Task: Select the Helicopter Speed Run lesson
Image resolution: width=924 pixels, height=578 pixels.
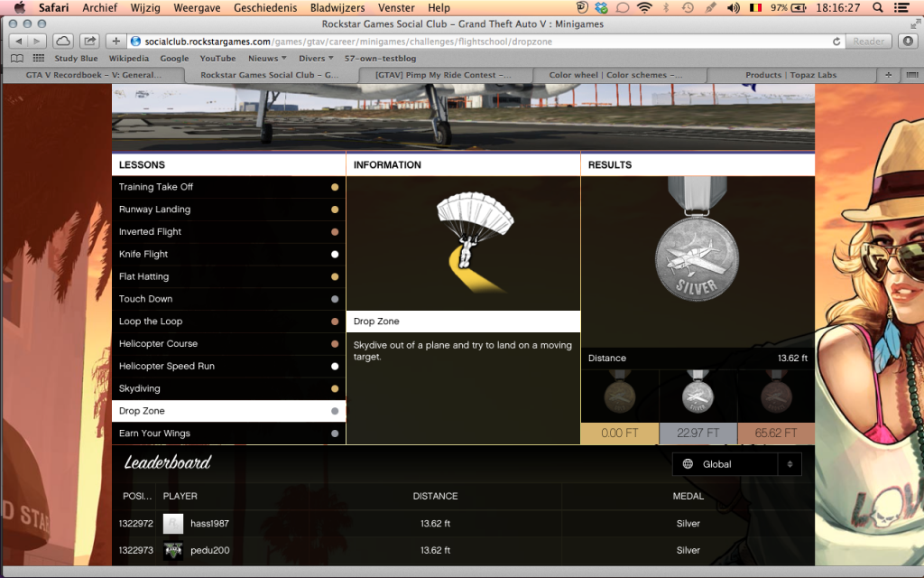Action: click(x=228, y=367)
